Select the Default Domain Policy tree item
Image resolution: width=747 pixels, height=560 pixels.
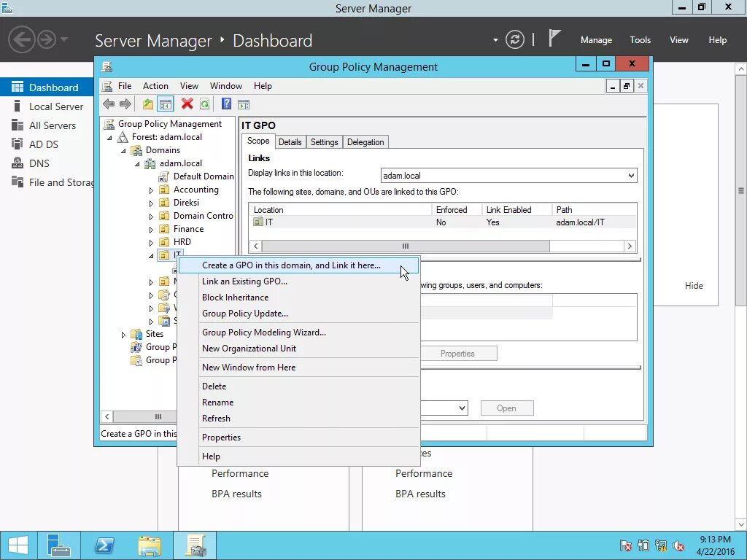tap(197, 176)
